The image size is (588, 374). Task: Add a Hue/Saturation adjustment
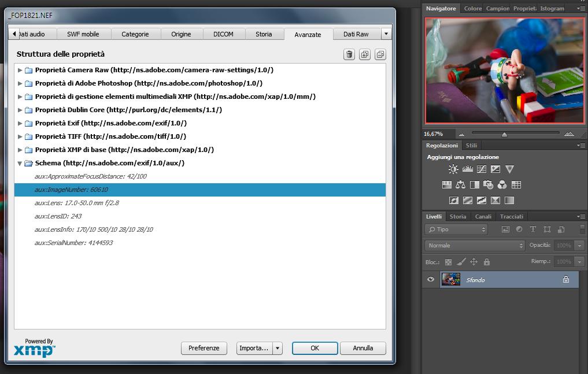[x=446, y=185]
